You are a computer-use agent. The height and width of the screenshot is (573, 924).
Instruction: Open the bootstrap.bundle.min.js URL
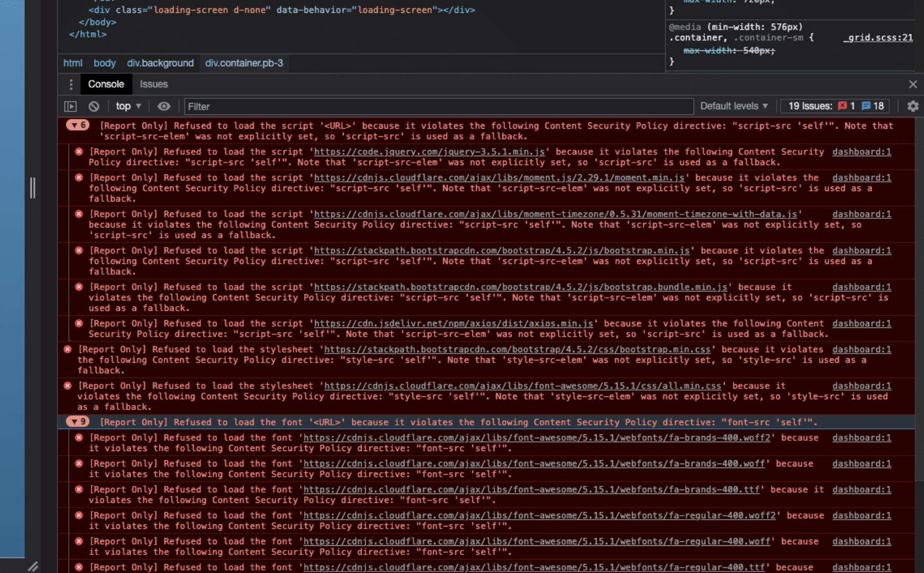[520, 287]
